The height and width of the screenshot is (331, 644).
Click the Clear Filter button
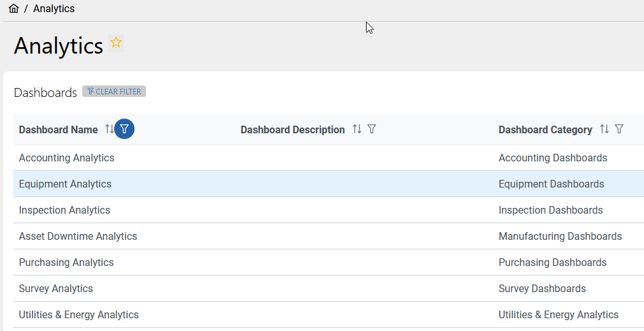pyautogui.click(x=114, y=92)
